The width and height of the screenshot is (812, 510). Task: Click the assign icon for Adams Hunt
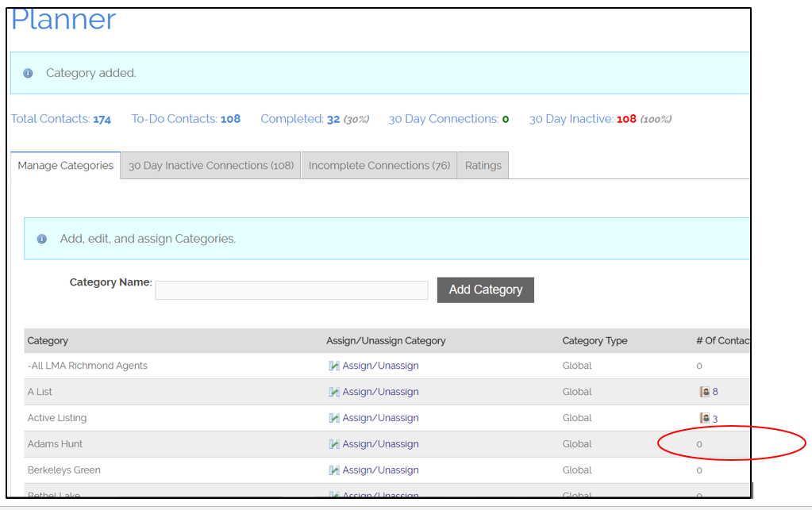[x=334, y=444]
